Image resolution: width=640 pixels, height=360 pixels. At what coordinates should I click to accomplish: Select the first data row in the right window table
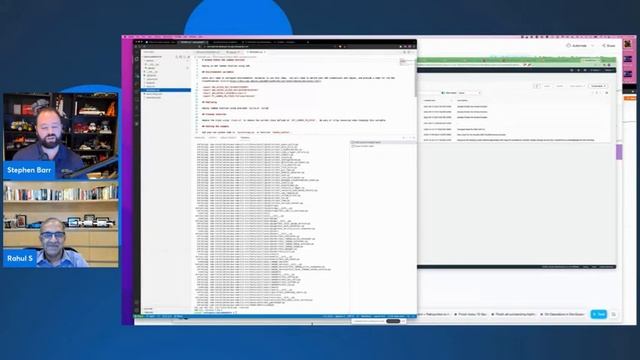[x=517, y=107]
